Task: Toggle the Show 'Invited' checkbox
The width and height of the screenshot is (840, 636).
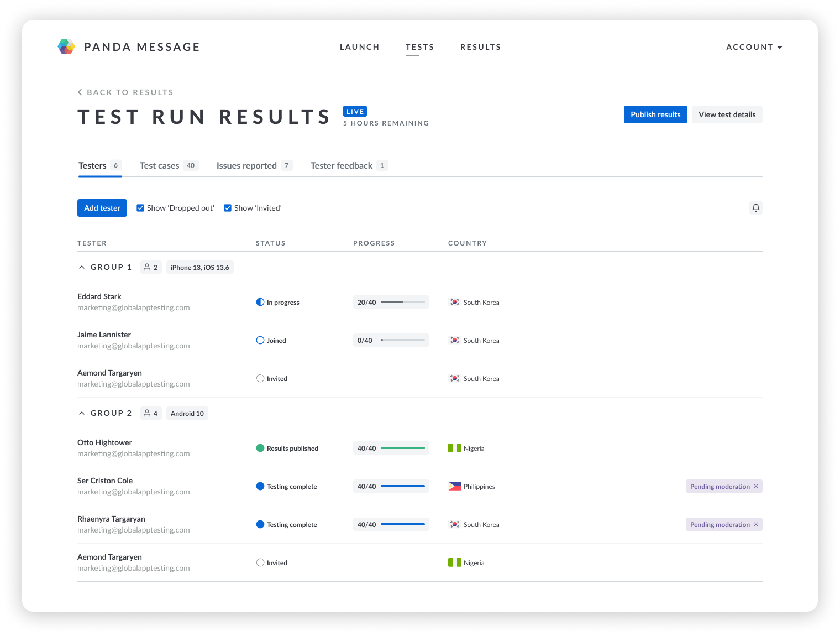Action: click(x=228, y=208)
